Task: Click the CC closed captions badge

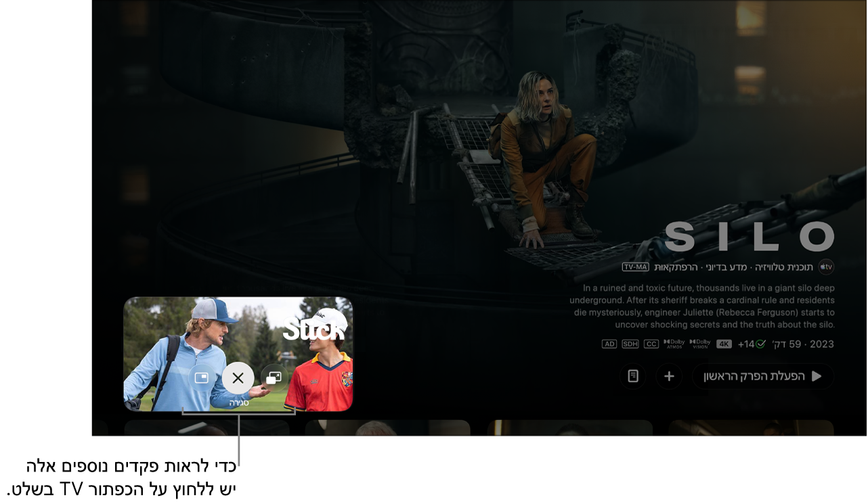Action: [x=651, y=344]
